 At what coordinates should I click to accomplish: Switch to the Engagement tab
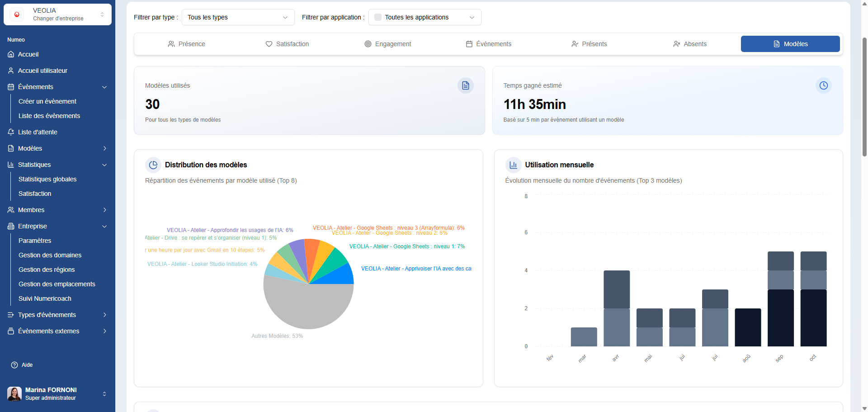(x=388, y=44)
